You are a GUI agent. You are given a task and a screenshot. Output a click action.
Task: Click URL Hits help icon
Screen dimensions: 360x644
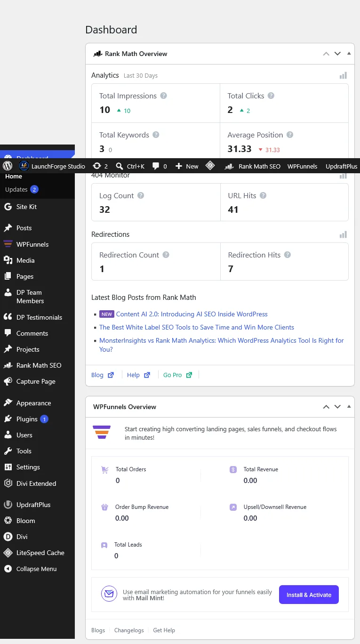(x=263, y=195)
